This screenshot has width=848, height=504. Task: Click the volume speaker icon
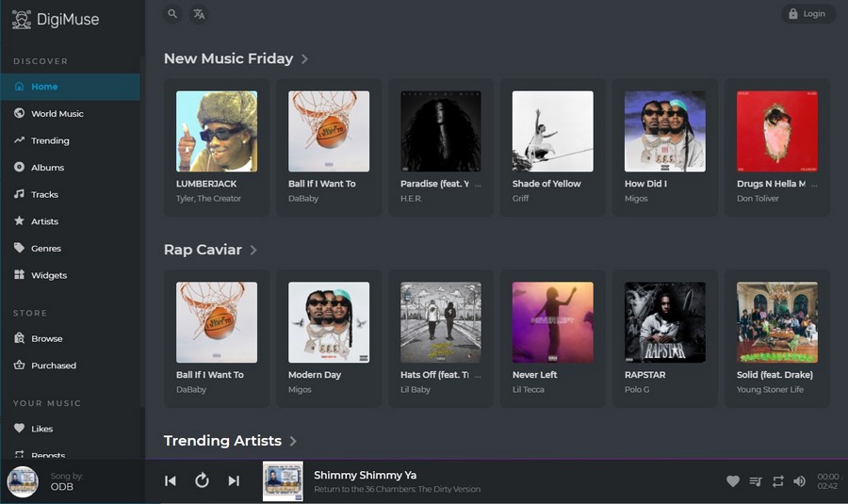click(799, 481)
